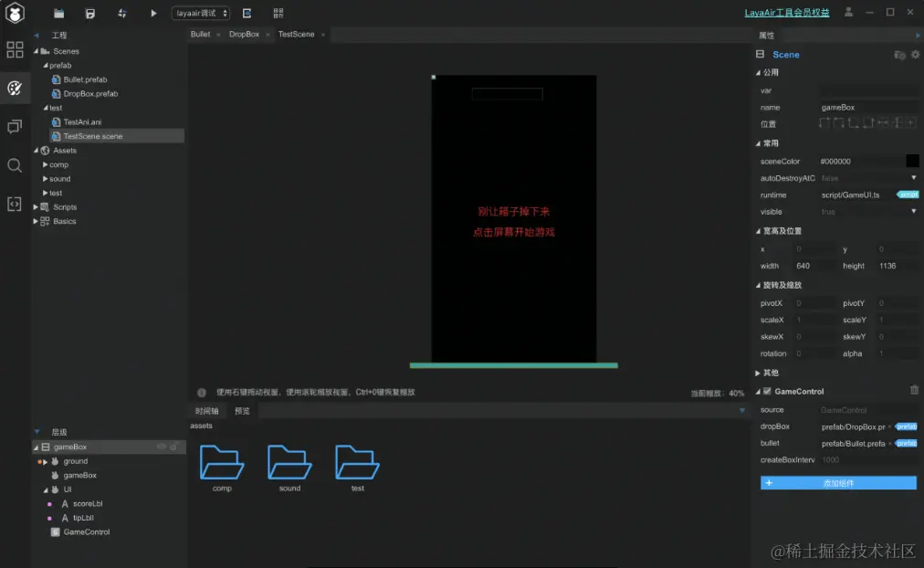Viewport: 924px width, 568px height.
Task: Save the scene with the disk icon
Action: point(90,13)
